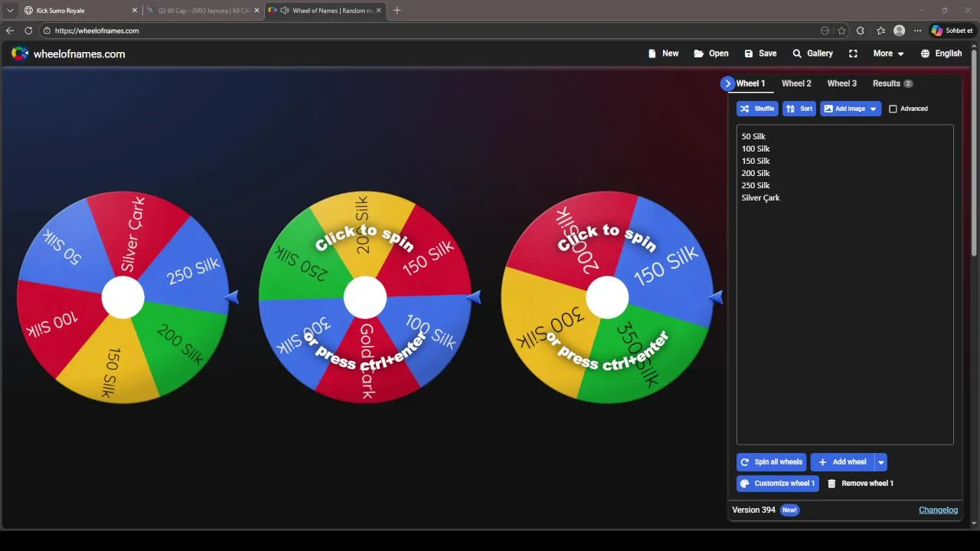Click the Version 394 text

pyautogui.click(x=753, y=510)
